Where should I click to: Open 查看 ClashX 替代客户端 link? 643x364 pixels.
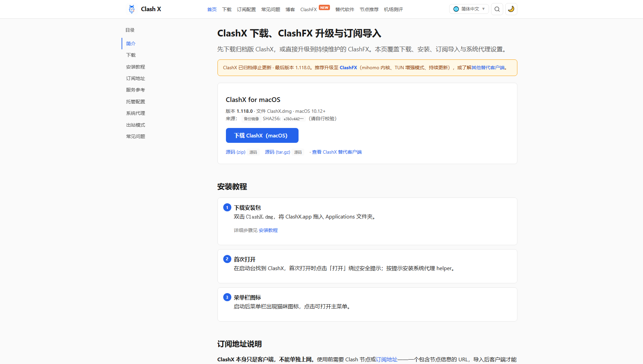coord(337,152)
